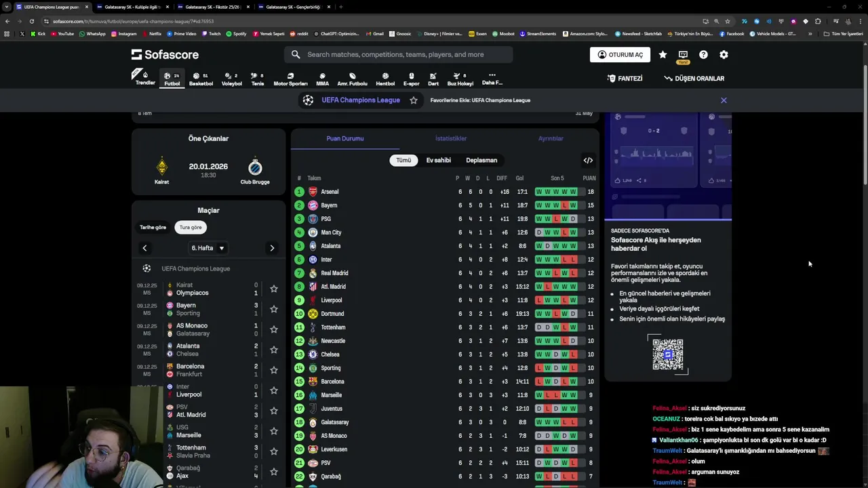Favorite the UEFA Champions League star
Screen dimensions: 868x488
pyautogui.click(x=414, y=100)
